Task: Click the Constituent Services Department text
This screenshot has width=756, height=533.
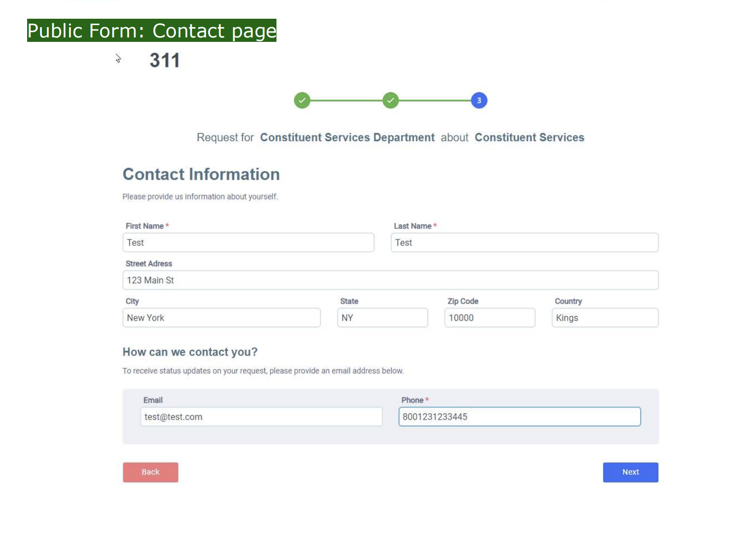Action: coord(347,137)
